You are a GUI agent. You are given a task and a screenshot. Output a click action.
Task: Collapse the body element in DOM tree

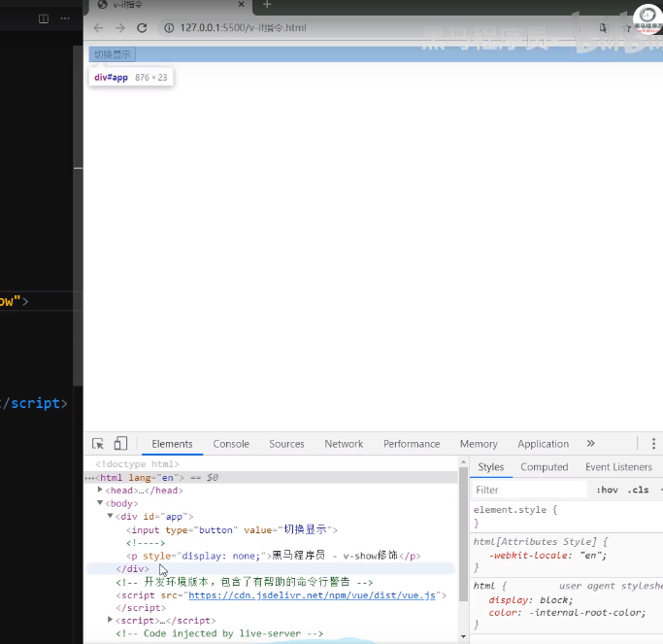coord(100,503)
